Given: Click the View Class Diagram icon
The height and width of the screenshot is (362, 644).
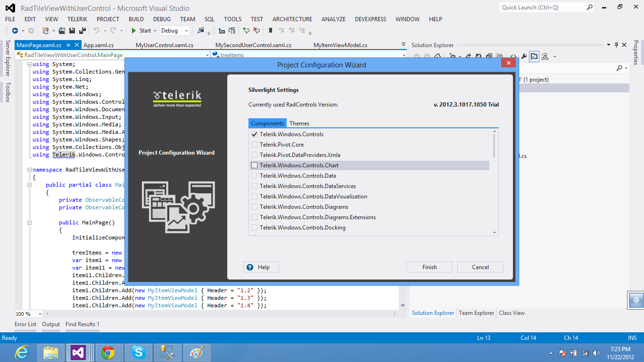Looking at the screenshot, I should [545, 57].
